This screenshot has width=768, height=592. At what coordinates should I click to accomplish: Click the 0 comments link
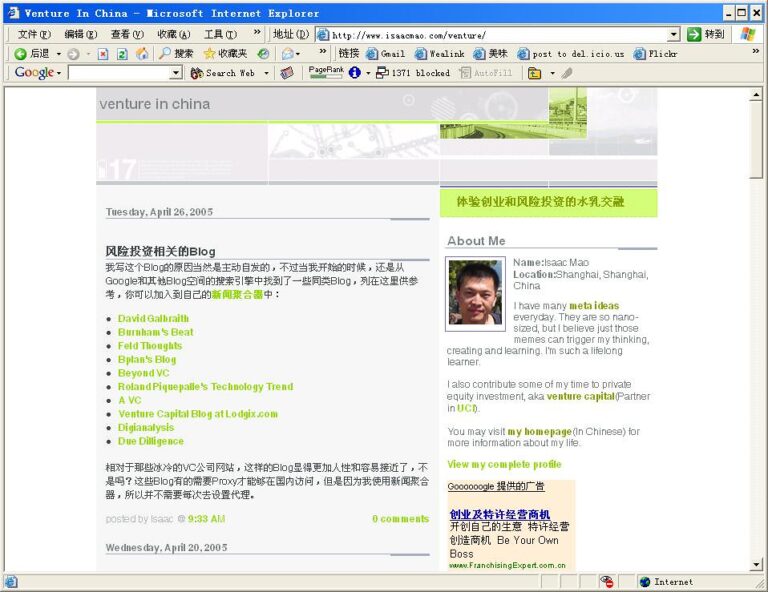(x=400, y=519)
